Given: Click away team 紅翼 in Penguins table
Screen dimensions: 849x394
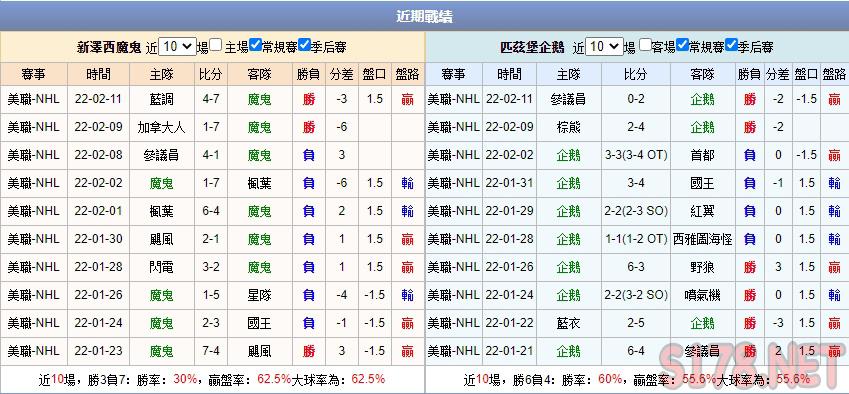Looking at the screenshot, I should point(703,211).
